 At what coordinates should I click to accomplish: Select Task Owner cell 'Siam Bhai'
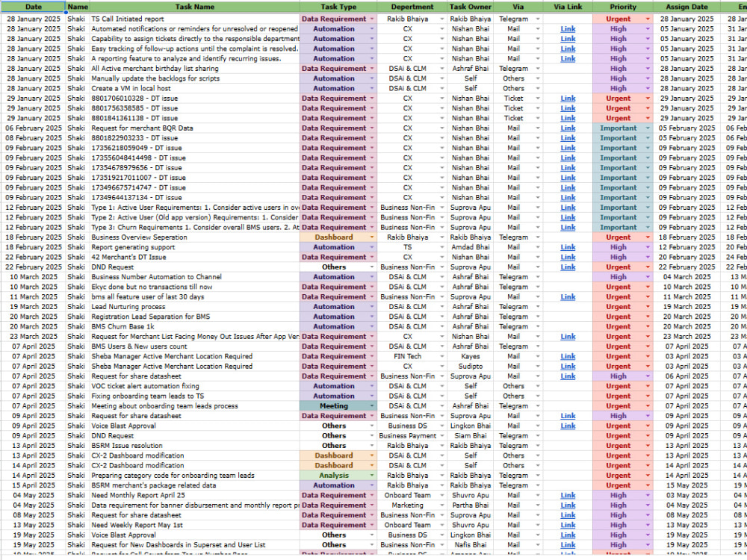pyautogui.click(x=470, y=436)
